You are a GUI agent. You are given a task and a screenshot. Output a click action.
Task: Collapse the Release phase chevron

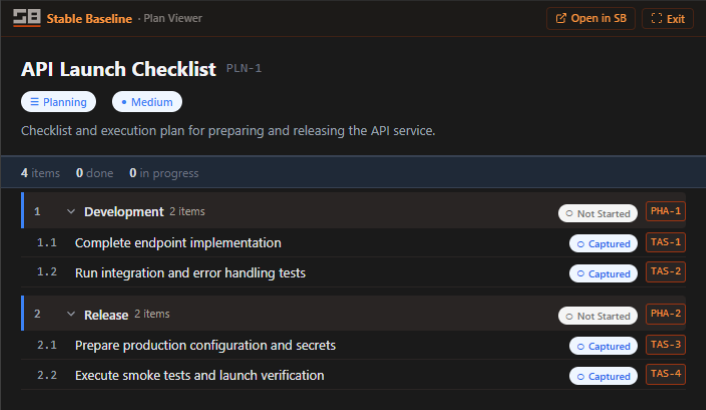pos(71,314)
